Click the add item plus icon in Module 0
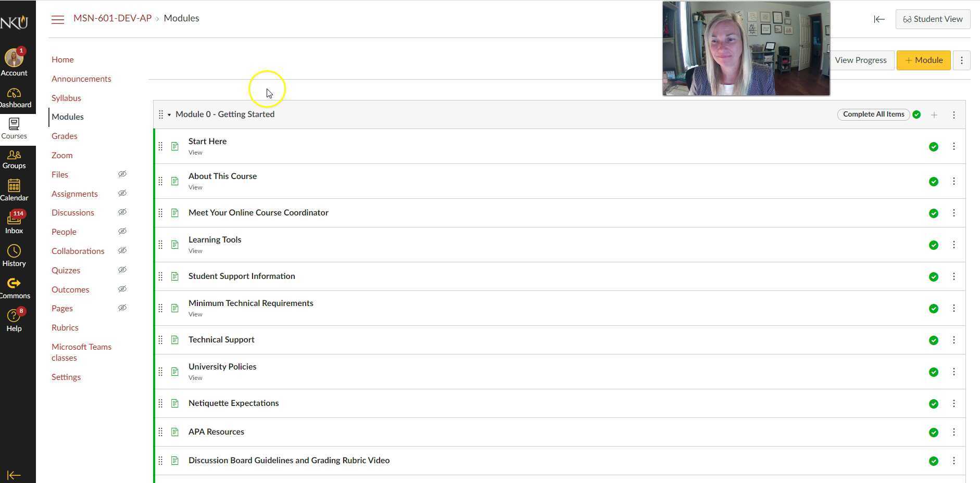 (x=934, y=115)
